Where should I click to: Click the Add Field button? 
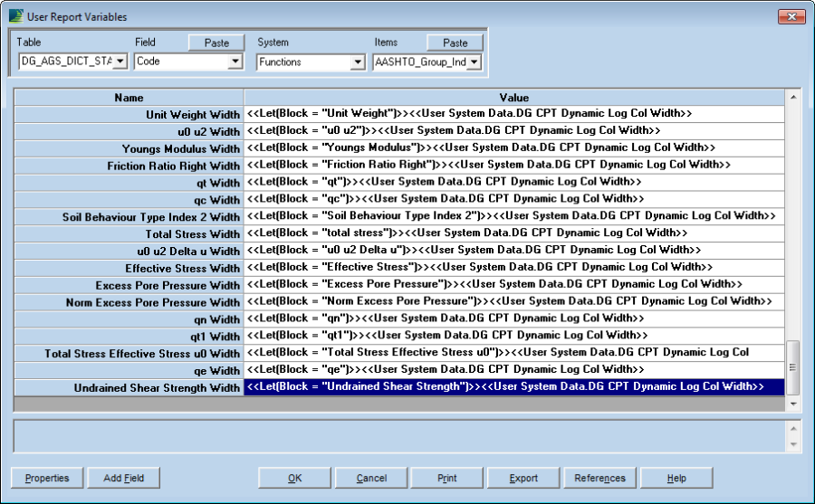pos(124,478)
